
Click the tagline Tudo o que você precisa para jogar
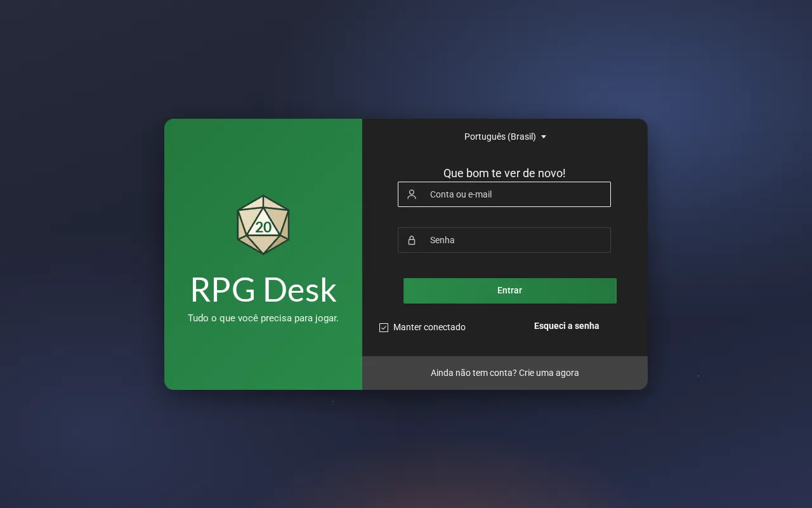263,318
